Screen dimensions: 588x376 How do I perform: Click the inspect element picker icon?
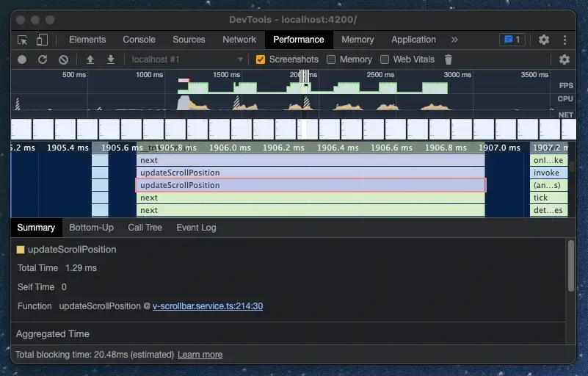(x=23, y=40)
